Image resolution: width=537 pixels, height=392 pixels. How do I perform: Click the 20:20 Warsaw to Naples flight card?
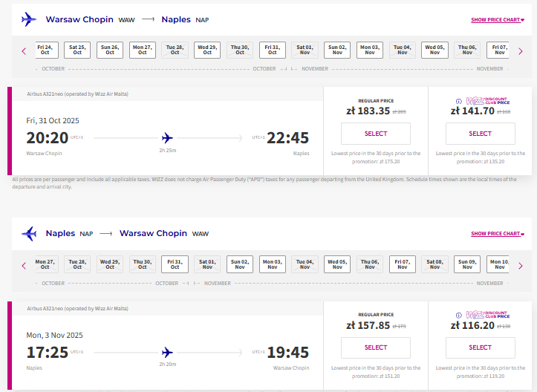point(166,131)
